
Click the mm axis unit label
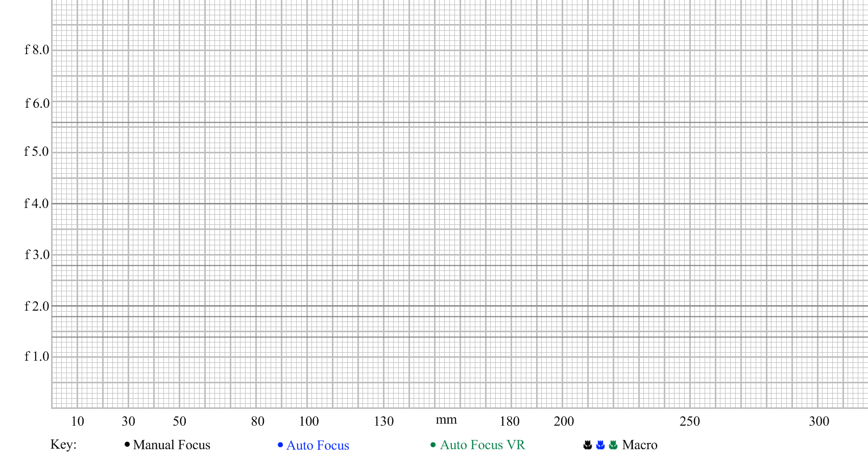[446, 420]
